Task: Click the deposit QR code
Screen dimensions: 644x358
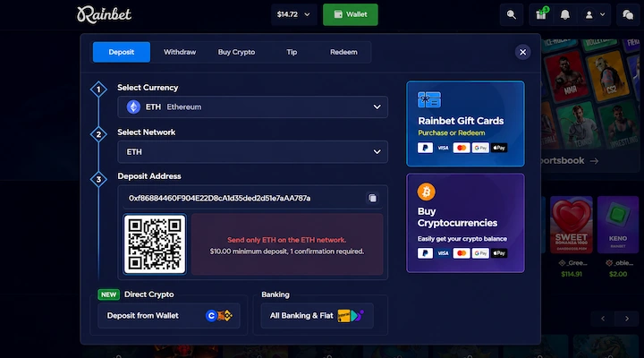Action: click(155, 244)
